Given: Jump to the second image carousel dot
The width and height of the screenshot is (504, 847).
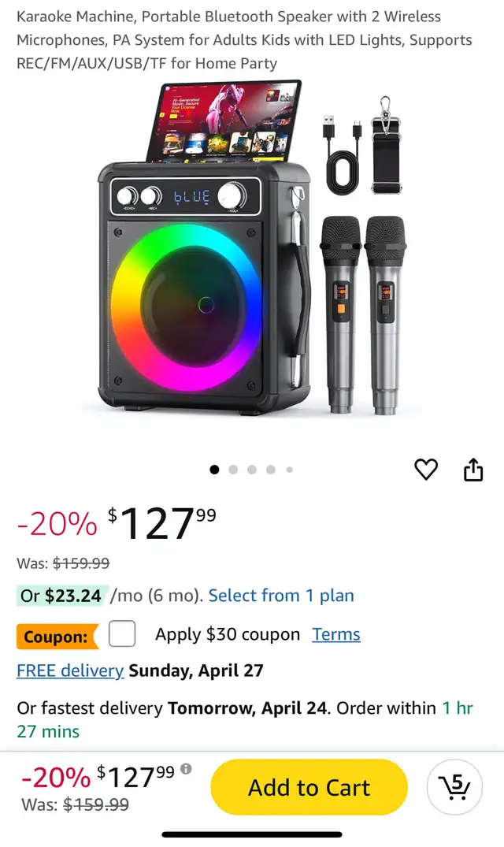Looking at the screenshot, I should point(233,470).
